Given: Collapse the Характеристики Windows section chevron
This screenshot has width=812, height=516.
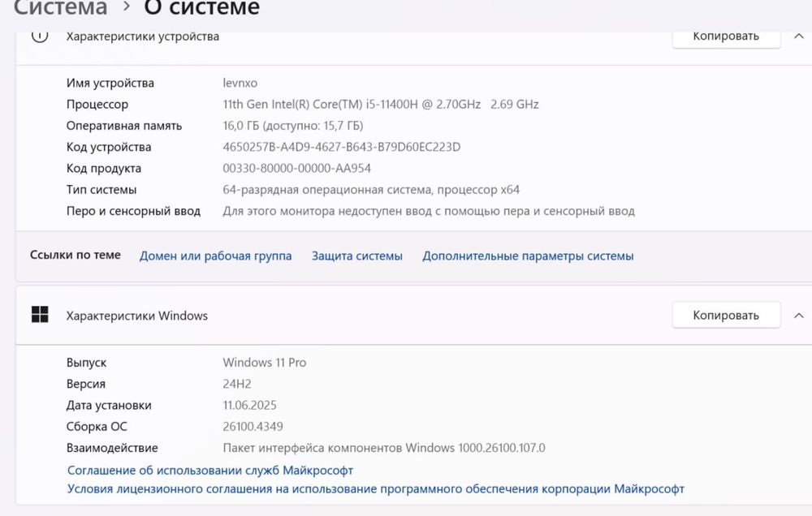Looking at the screenshot, I should click(799, 315).
